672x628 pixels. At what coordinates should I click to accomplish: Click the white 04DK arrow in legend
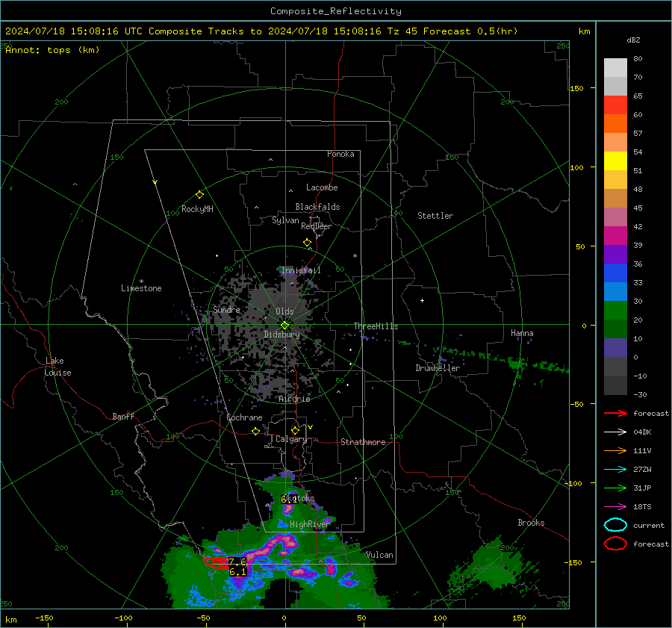pyautogui.click(x=615, y=432)
